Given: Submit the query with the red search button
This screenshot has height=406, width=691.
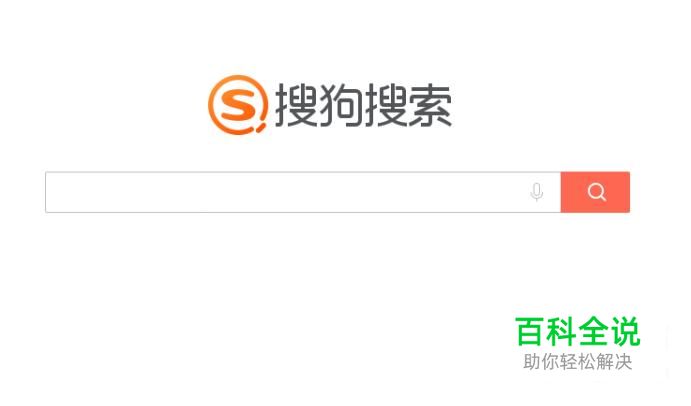Looking at the screenshot, I should point(595,192).
